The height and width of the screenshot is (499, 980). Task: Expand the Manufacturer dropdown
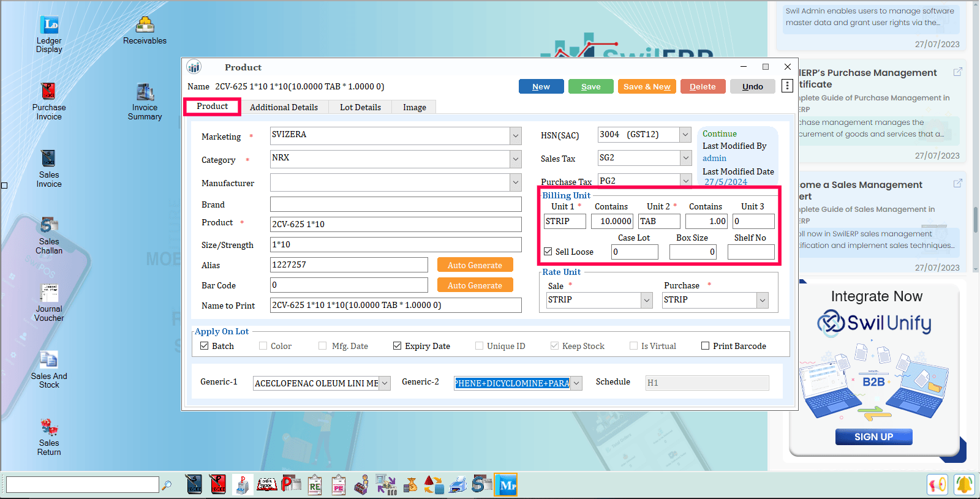click(x=516, y=182)
